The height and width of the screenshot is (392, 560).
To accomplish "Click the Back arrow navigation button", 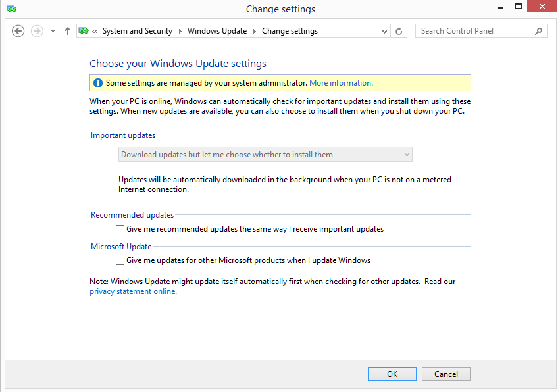I will click(x=18, y=31).
